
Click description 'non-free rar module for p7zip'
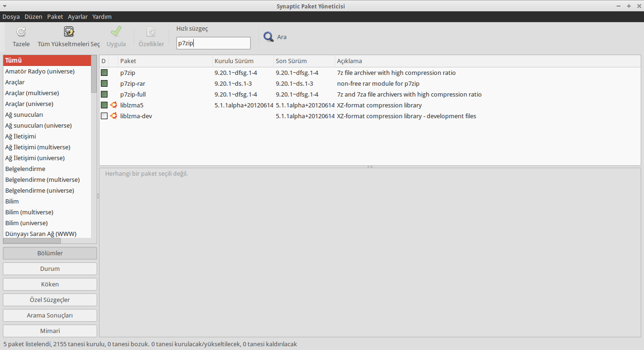[x=378, y=84]
